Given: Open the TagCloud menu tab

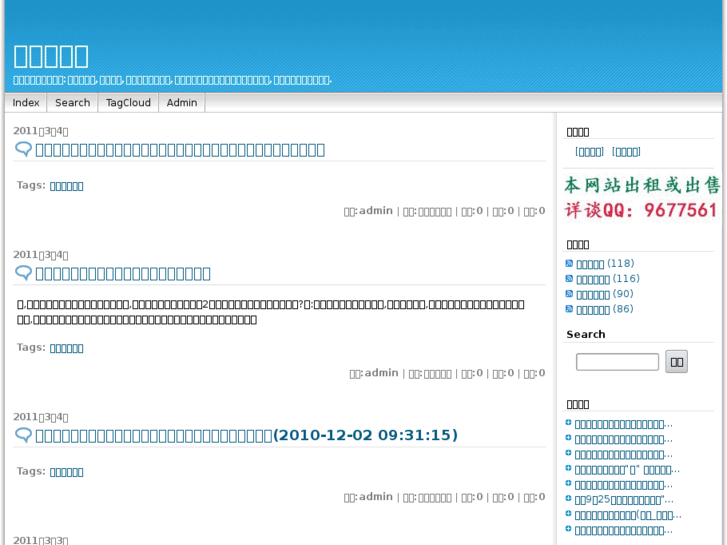Looking at the screenshot, I should tap(128, 103).
